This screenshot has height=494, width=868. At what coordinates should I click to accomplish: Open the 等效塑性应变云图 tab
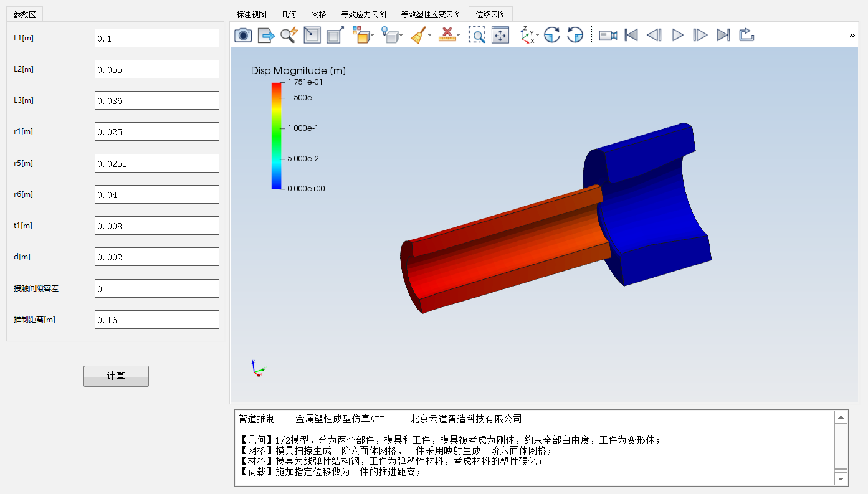(431, 14)
